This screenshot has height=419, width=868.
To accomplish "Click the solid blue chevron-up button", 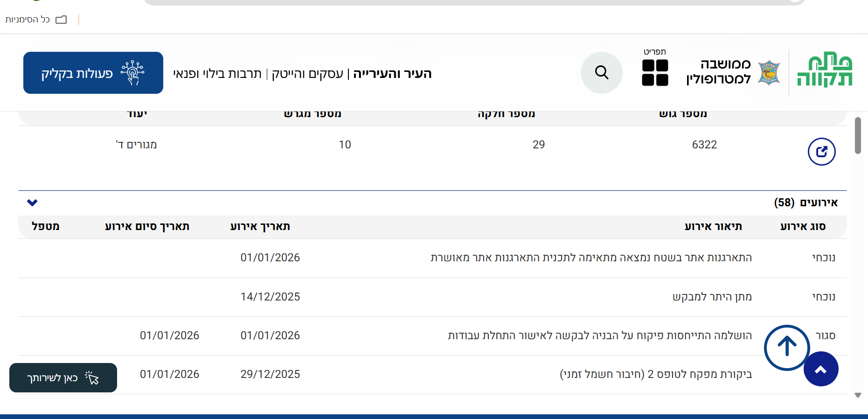I will [x=820, y=370].
